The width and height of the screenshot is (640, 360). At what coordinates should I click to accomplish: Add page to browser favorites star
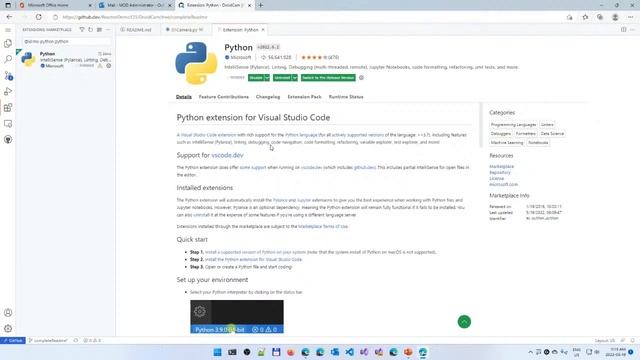click(585, 17)
